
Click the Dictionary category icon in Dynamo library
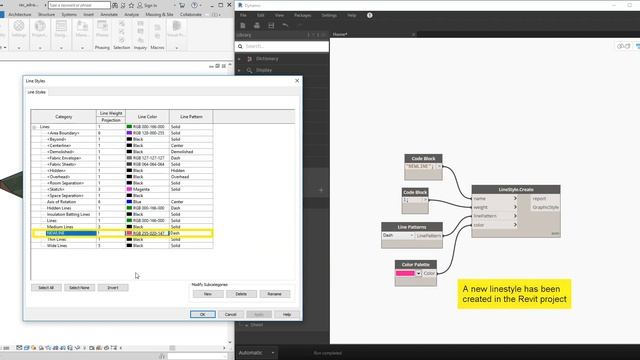(x=249, y=59)
